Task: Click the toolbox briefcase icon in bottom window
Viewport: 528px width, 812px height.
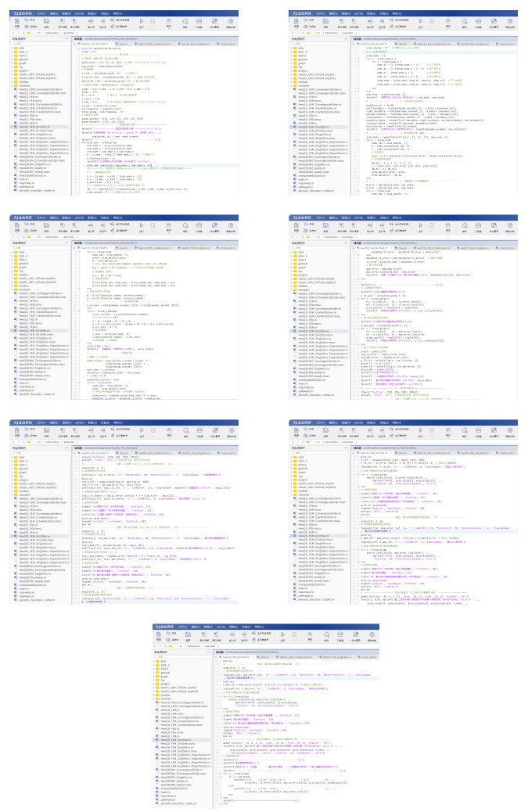Action: pyautogui.click(x=342, y=634)
